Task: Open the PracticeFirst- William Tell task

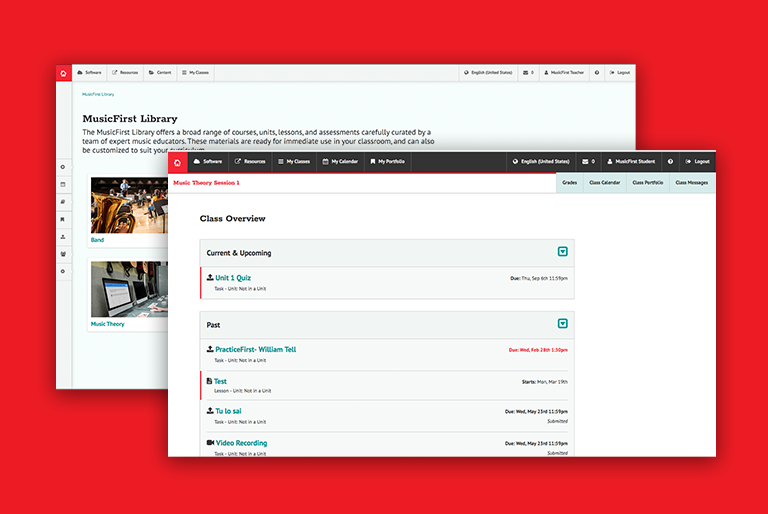Action: click(256, 349)
